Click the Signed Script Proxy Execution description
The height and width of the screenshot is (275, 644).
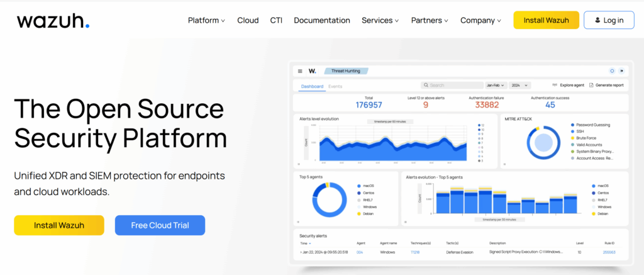click(526, 252)
